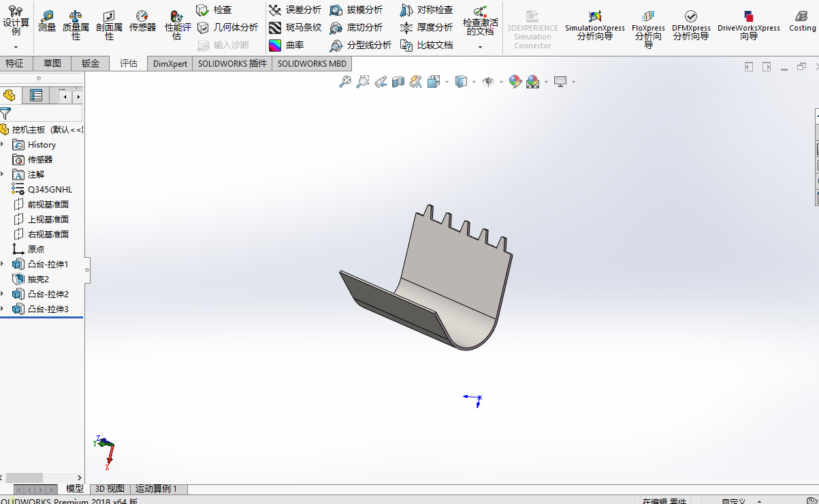This screenshot has width=819, height=504.
Task: Switch to 3D 视图 bottom tab
Action: pos(110,489)
